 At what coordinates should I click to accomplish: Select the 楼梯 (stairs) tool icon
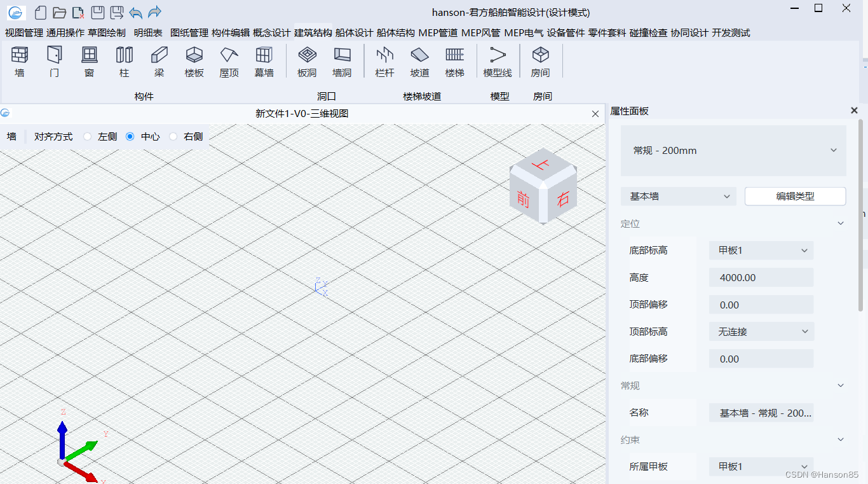(454, 55)
